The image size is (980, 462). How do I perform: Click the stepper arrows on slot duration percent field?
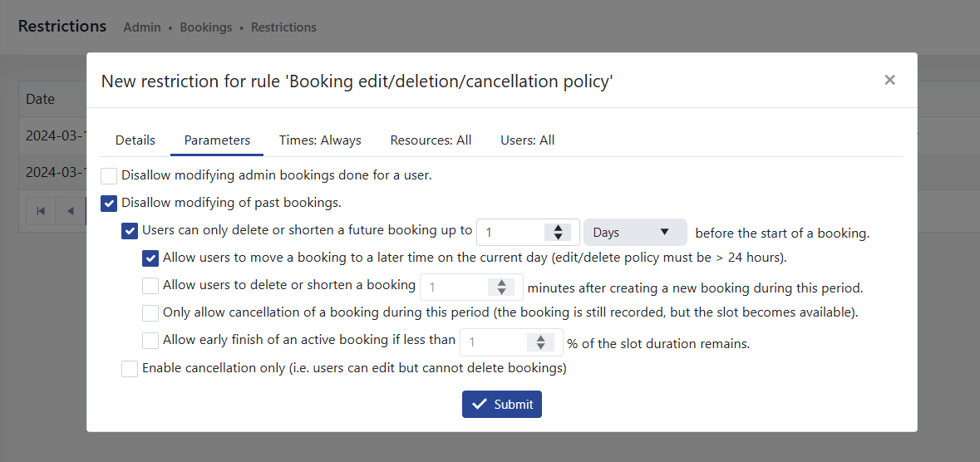pos(541,342)
